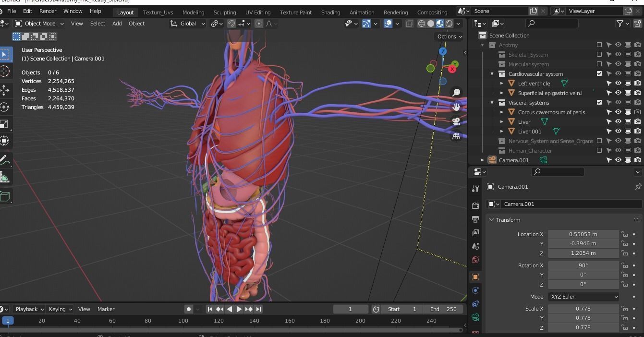
Task: Open the Output properties tab
Action: point(475,219)
